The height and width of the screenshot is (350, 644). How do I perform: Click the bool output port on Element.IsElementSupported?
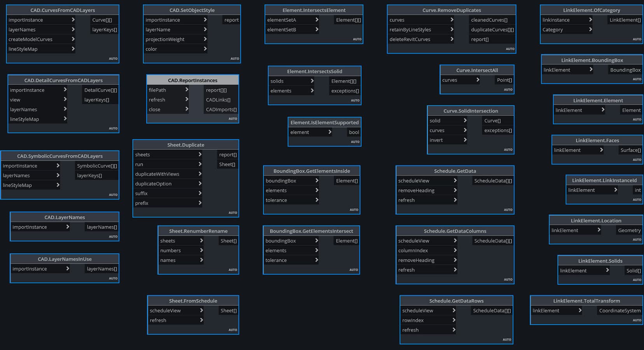pos(353,132)
